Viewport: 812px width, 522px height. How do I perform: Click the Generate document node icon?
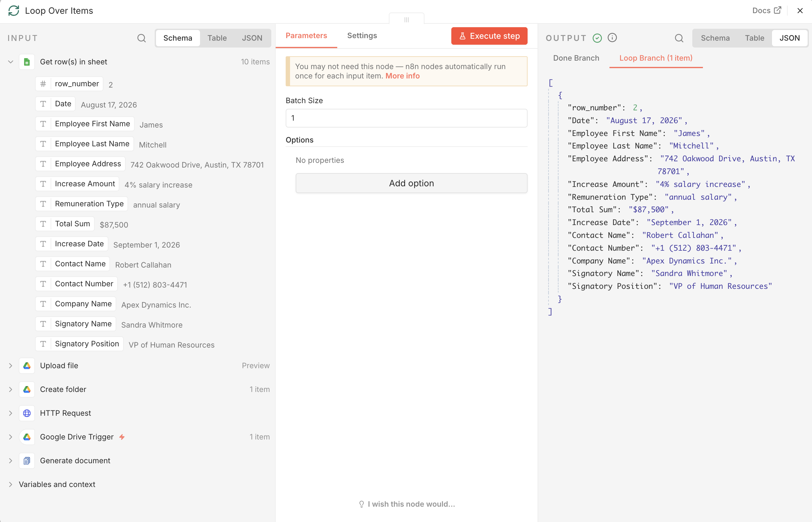point(27,460)
